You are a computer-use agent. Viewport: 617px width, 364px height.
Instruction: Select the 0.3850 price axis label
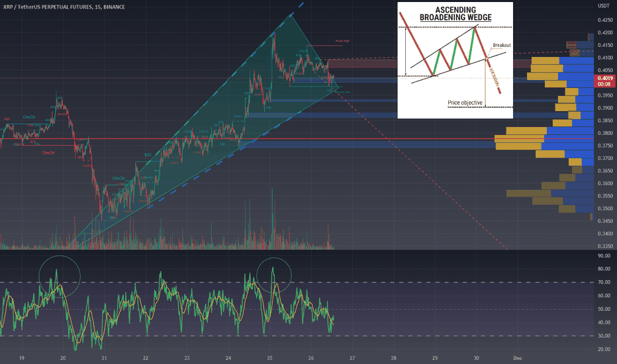pos(605,120)
